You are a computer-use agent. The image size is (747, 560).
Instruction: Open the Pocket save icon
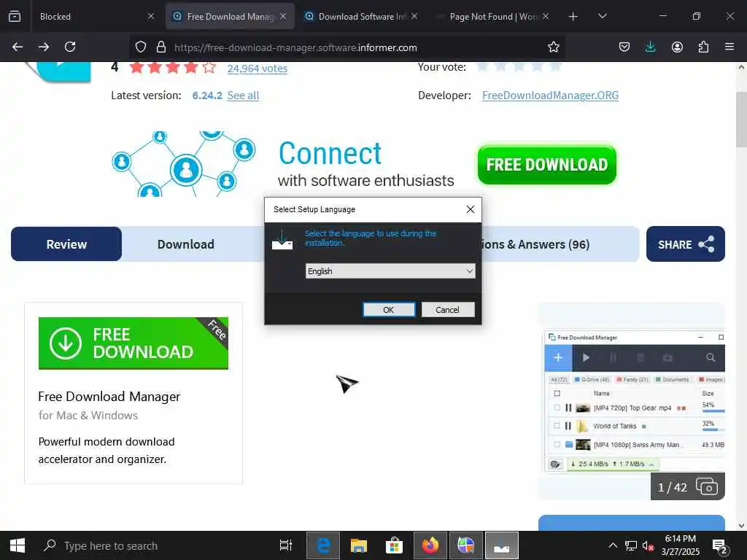(624, 47)
